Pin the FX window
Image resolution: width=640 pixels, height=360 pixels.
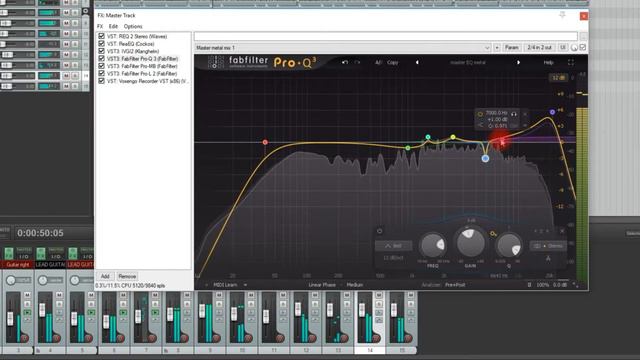562,15
